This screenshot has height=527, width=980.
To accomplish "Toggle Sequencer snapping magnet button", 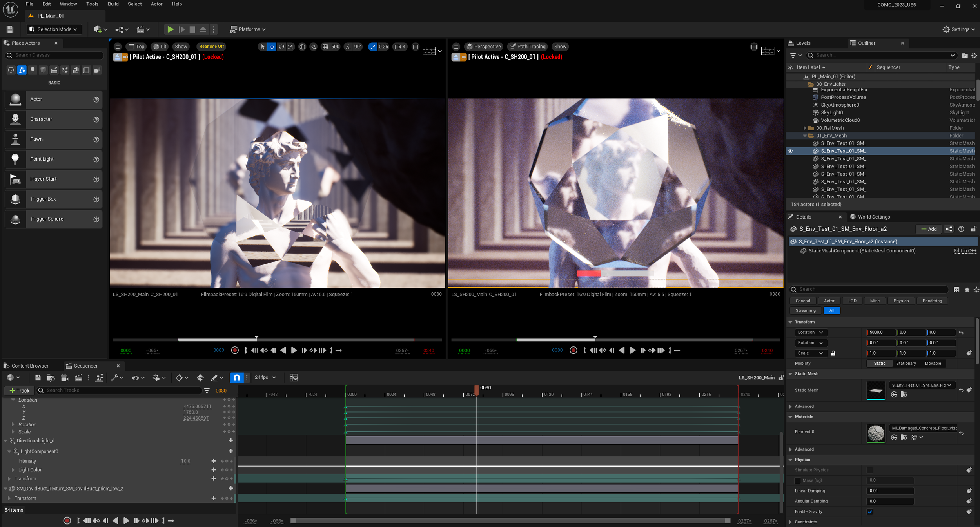I will point(237,378).
